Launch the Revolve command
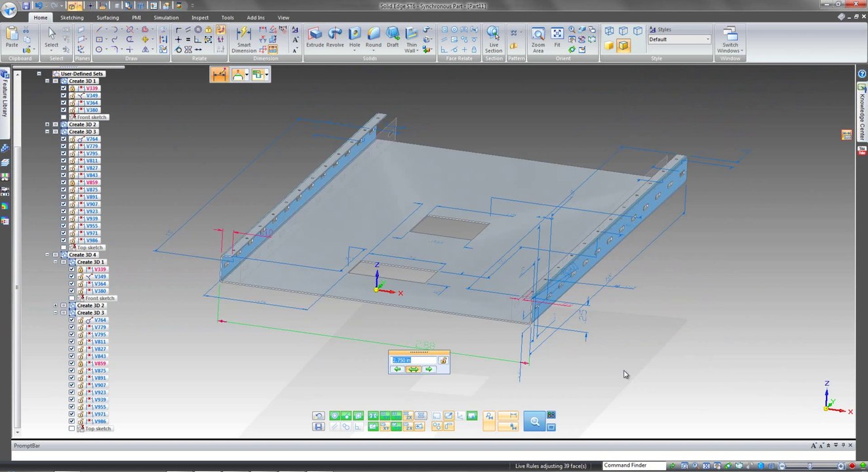This screenshot has height=472, width=868. [x=335, y=37]
